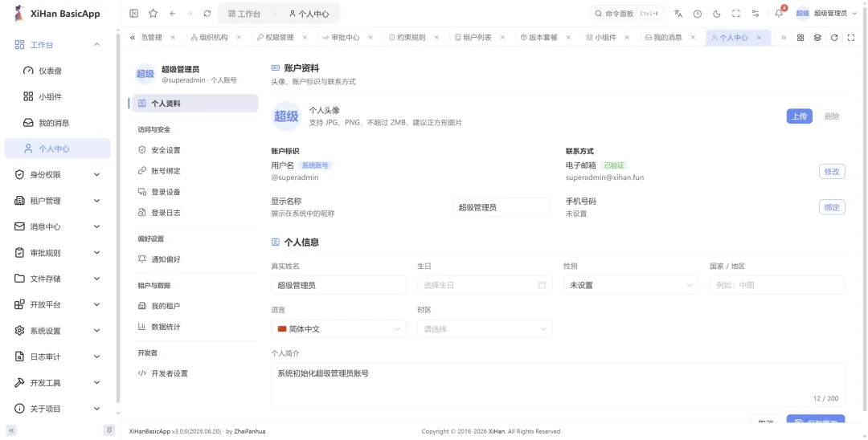Open the 性别 dropdown
The height and width of the screenshot is (440, 868).
pos(631,285)
